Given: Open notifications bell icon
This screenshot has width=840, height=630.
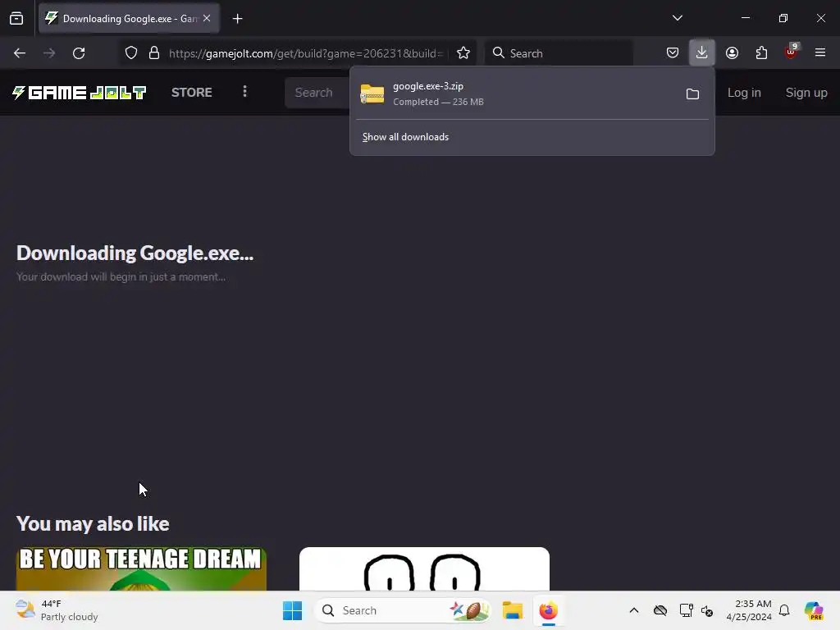Looking at the screenshot, I should tap(784, 610).
